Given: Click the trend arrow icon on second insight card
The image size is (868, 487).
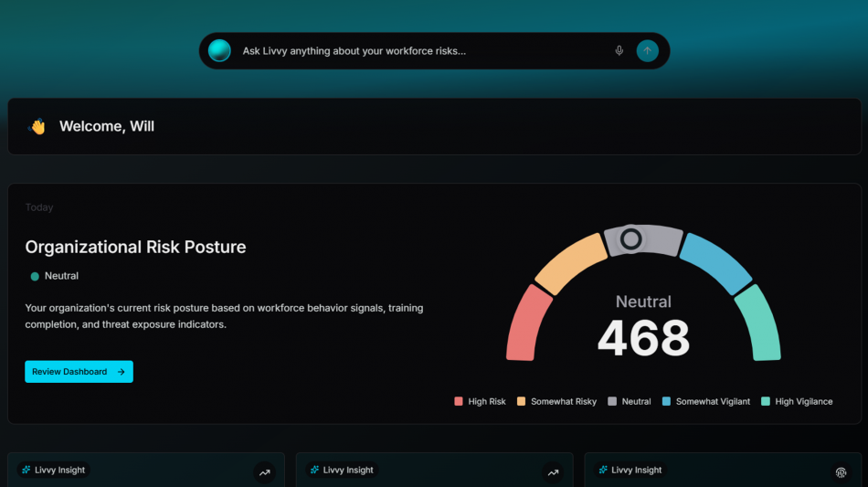Looking at the screenshot, I should pyautogui.click(x=553, y=472).
